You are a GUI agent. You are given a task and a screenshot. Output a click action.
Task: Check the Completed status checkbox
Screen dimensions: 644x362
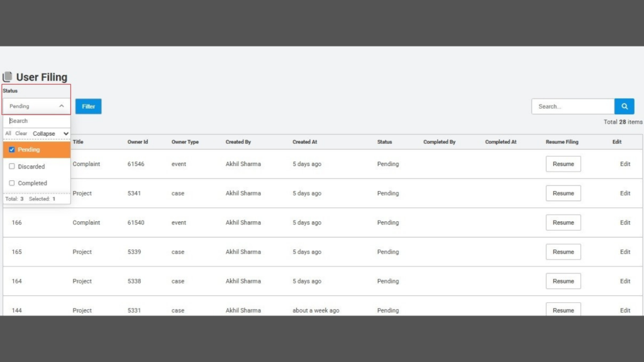[x=12, y=183]
